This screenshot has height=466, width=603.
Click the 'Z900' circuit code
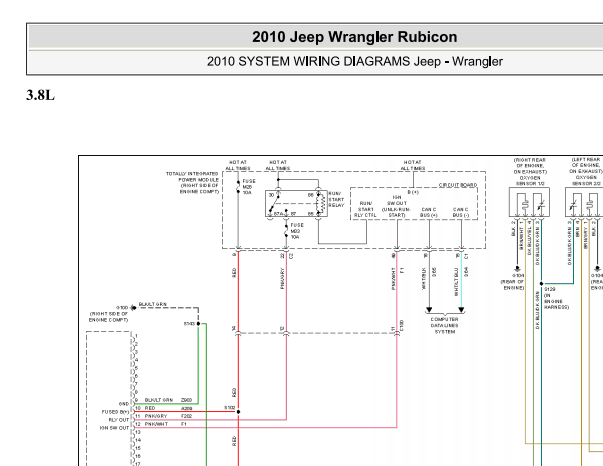pos(186,400)
